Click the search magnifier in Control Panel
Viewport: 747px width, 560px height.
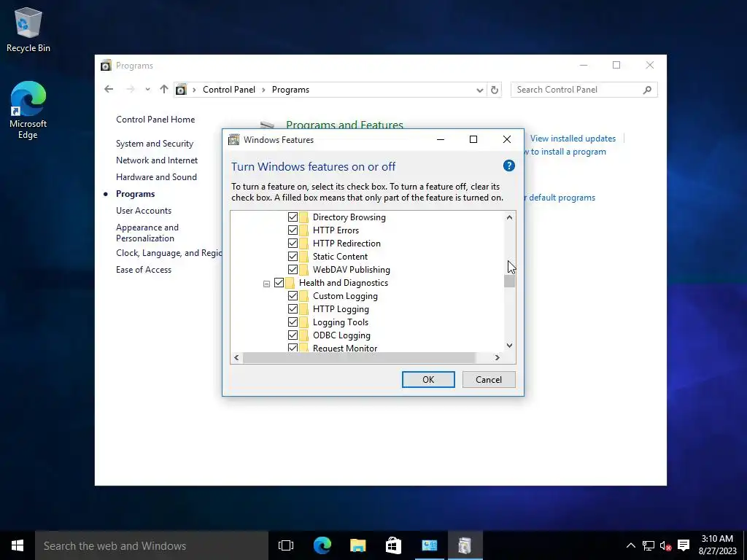[x=647, y=90]
